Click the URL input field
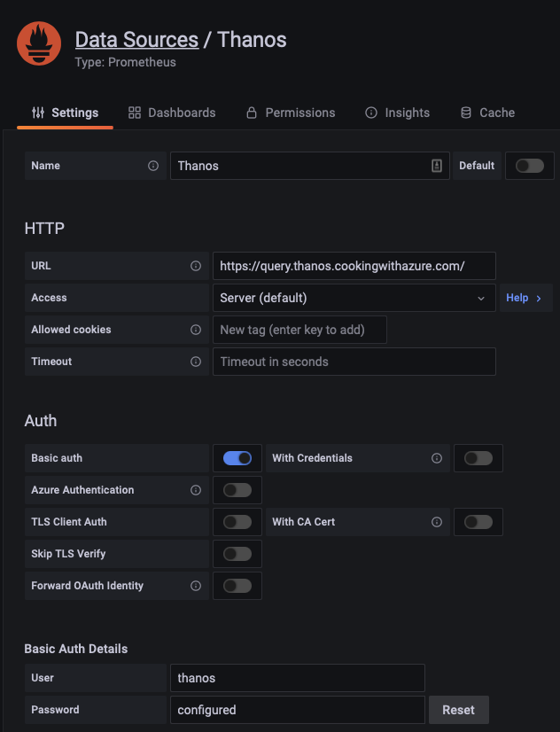The image size is (560, 732). tap(354, 266)
